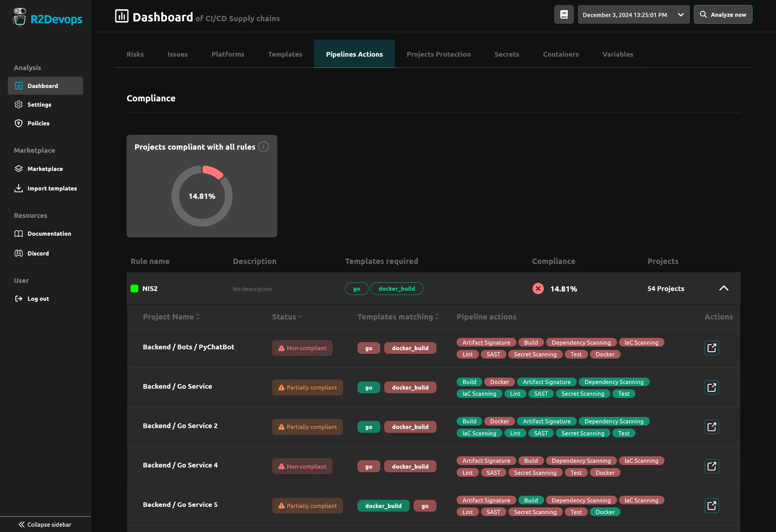Click the Analyze now button
Image resolution: width=776 pixels, height=532 pixels.
point(723,14)
